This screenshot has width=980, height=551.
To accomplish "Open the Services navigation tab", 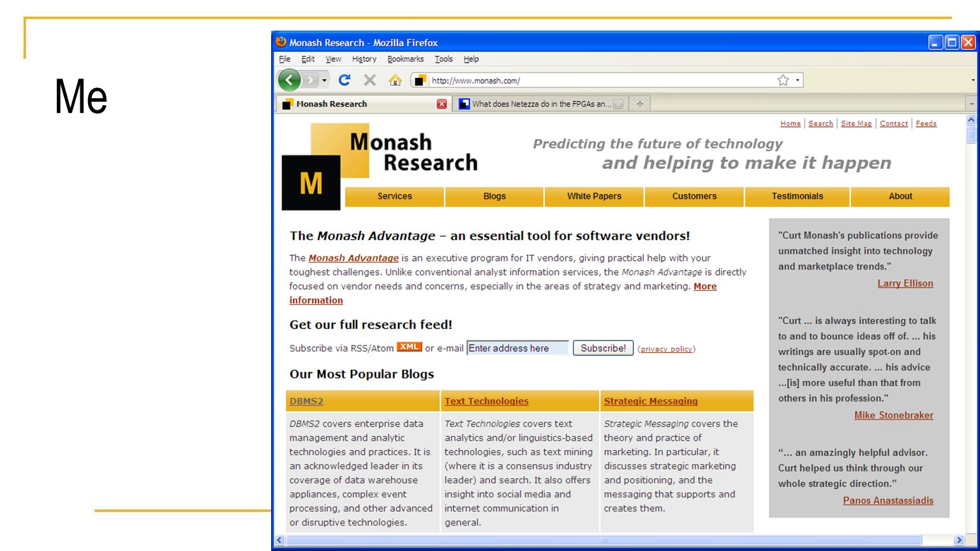I will point(395,196).
